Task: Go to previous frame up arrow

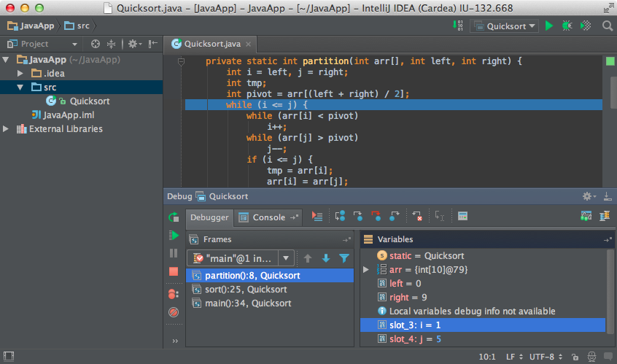Action: coord(308,258)
